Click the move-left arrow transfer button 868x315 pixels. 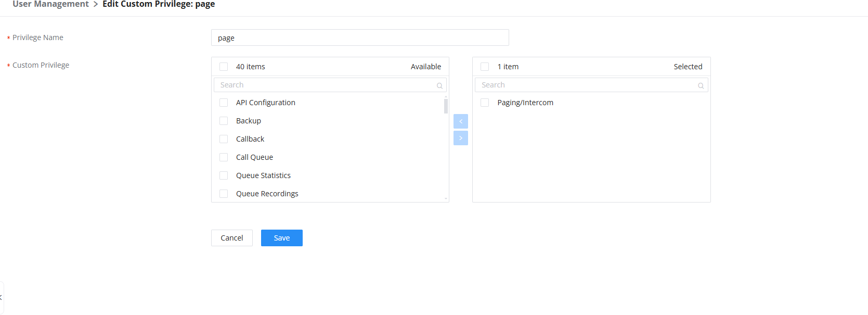click(460, 121)
